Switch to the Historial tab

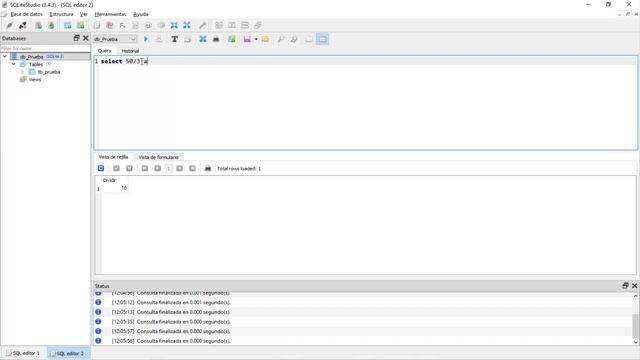[130, 51]
